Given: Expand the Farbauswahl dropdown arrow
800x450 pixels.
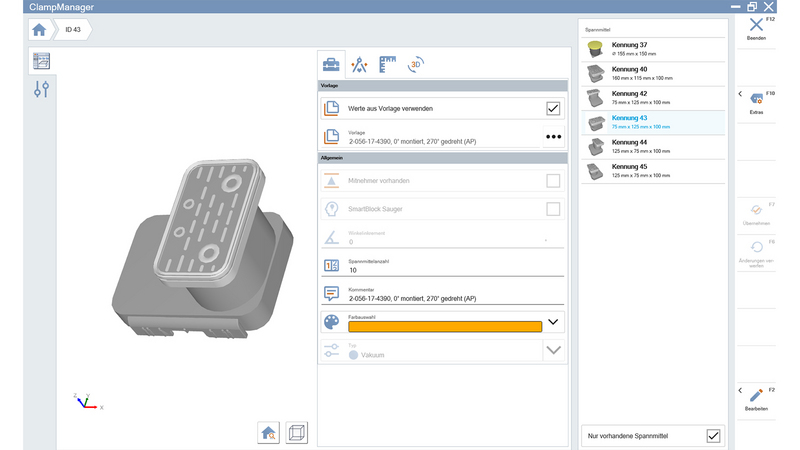Looking at the screenshot, I should point(554,322).
